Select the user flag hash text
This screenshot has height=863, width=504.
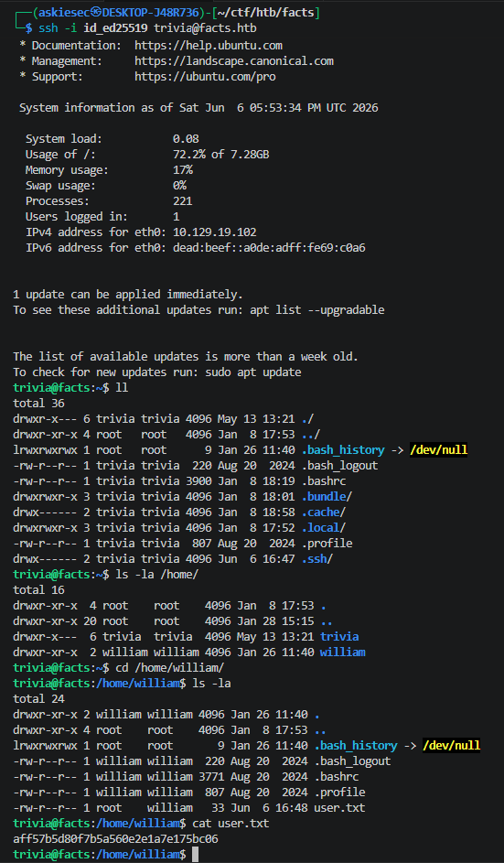[x=115, y=839]
